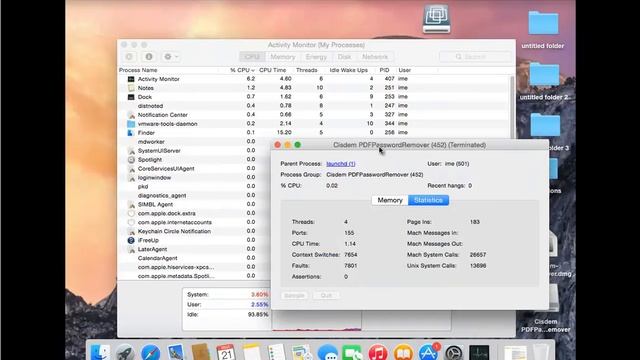Image resolution: width=640 pixels, height=360 pixels.
Task: Click the Activity Monitor search field
Action: 475,57
